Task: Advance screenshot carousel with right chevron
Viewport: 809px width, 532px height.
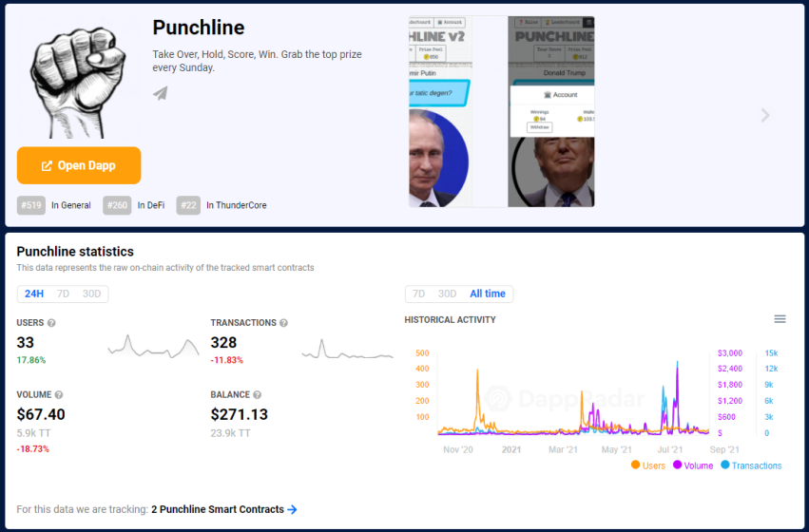Action: tap(765, 115)
